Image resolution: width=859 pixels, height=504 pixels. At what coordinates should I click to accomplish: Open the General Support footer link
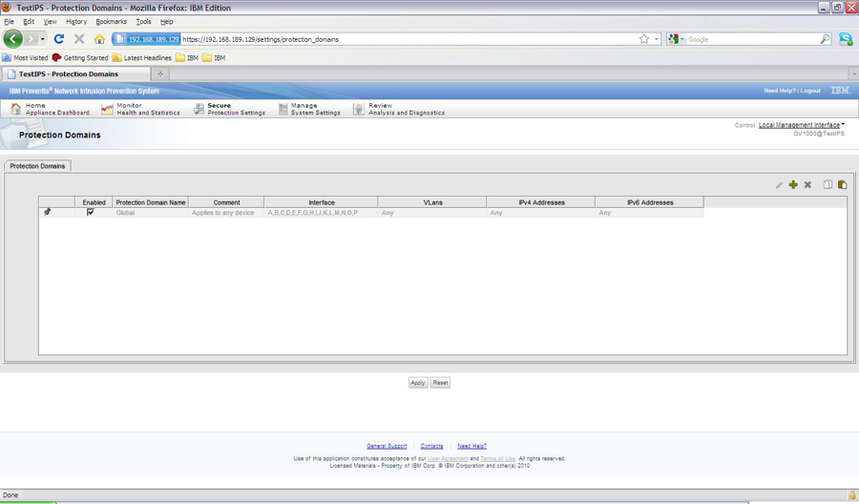387,446
